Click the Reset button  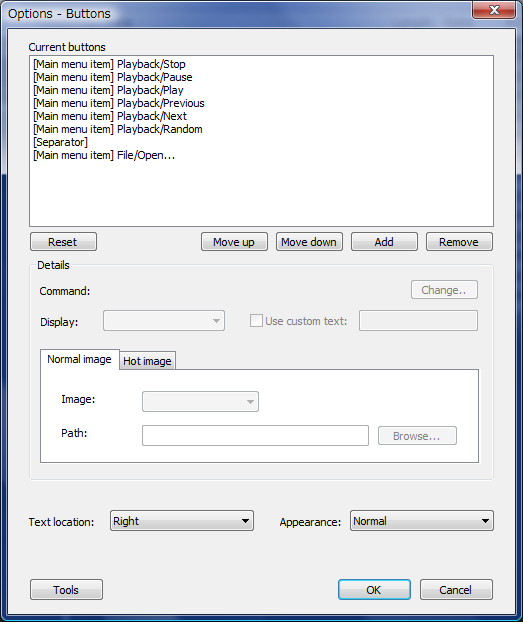pyautogui.click(x=63, y=242)
